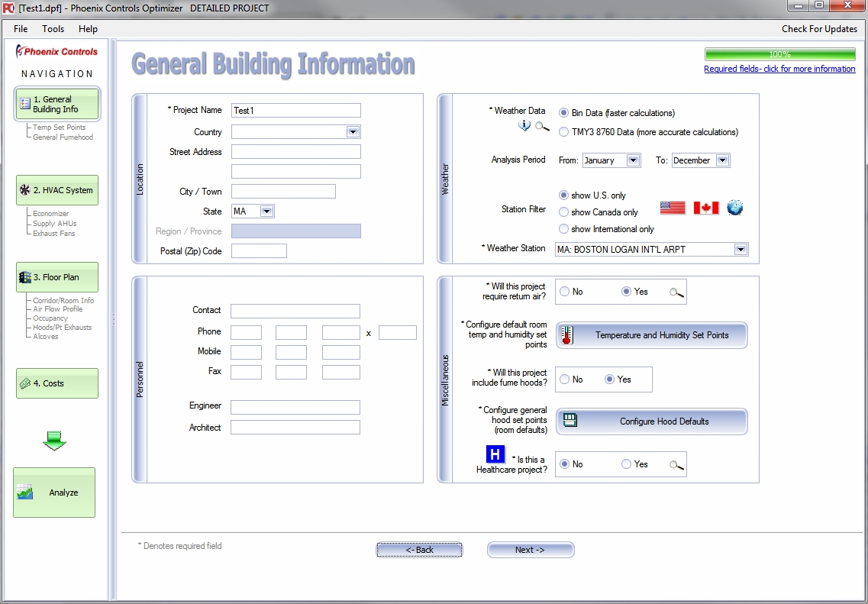Select Economizer in navigation

pyautogui.click(x=50, y=214)
